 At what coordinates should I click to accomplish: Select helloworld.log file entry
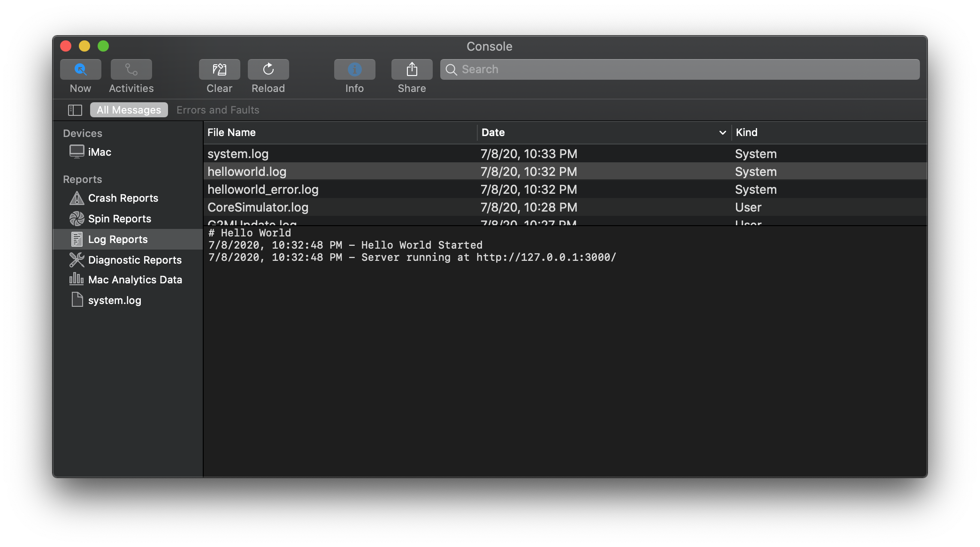(x=247, y=171)
